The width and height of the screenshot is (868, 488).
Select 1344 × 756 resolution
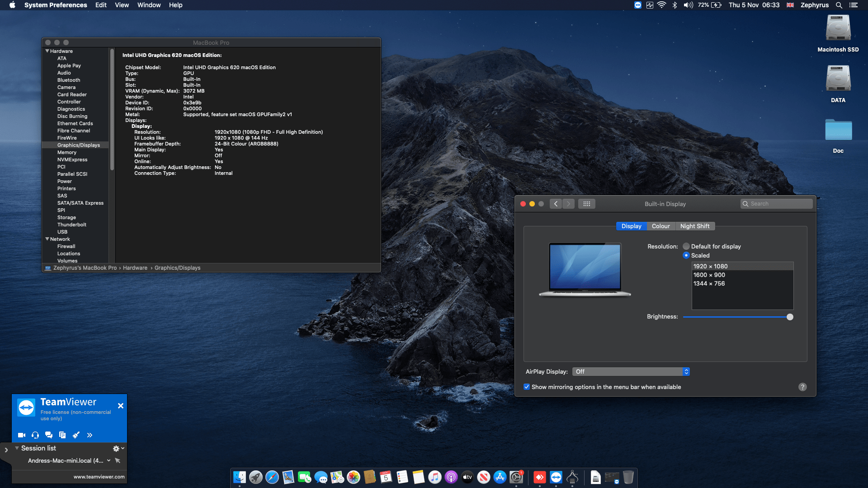[742, 283]
